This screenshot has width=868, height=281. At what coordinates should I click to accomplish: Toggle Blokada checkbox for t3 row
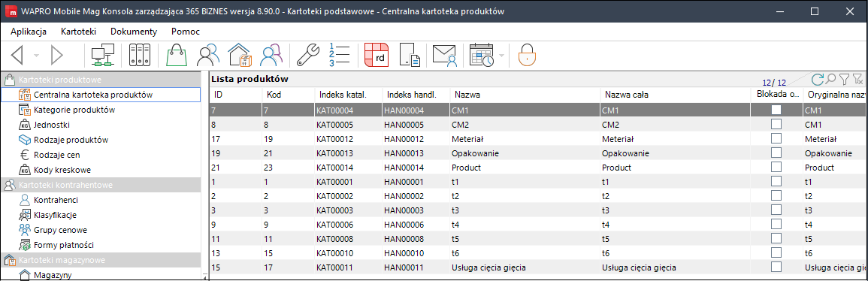(x=776, y=210)
